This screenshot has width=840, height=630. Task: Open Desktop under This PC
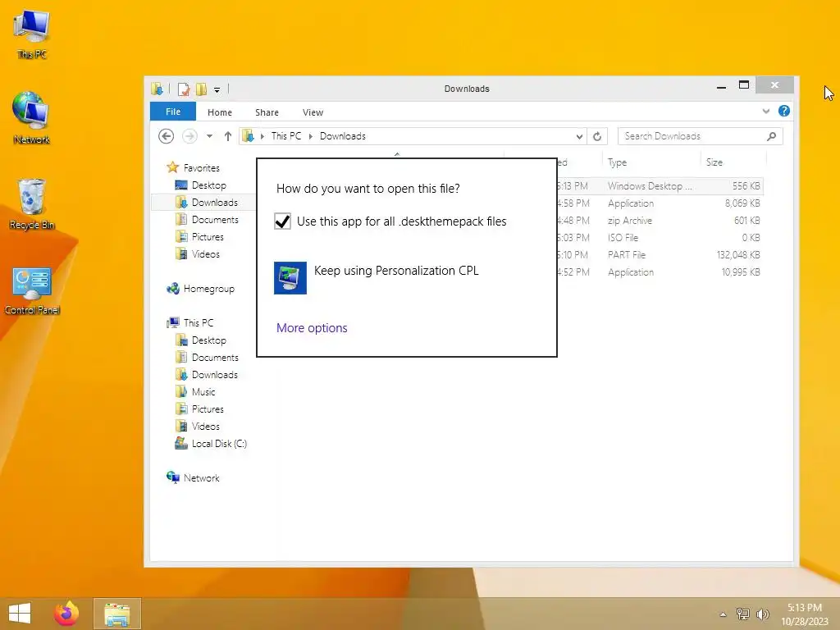pyautogui.click(x=209, y=340)
